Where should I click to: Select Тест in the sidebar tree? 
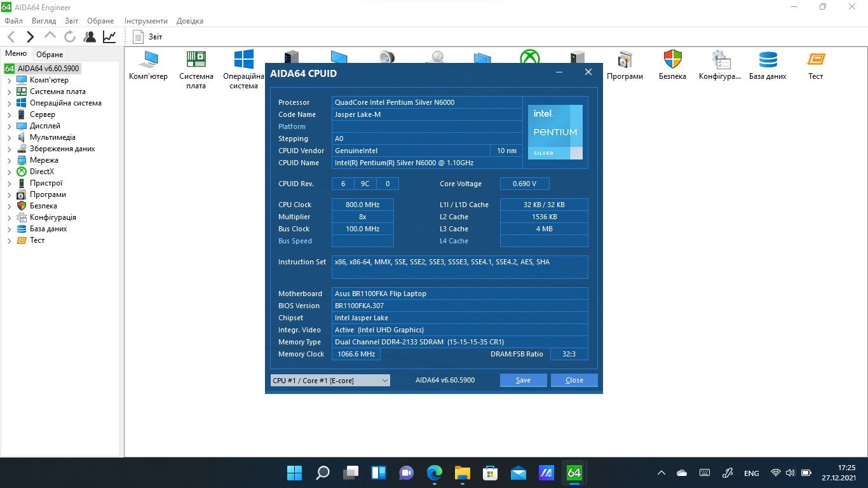[x=37, y=240]
